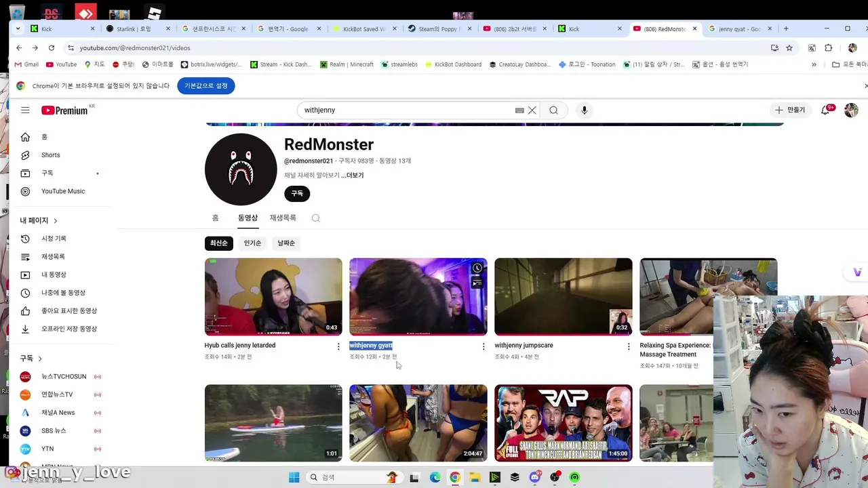
Task: Reload the page in Chrome
Action: click(x=52, y=48)
